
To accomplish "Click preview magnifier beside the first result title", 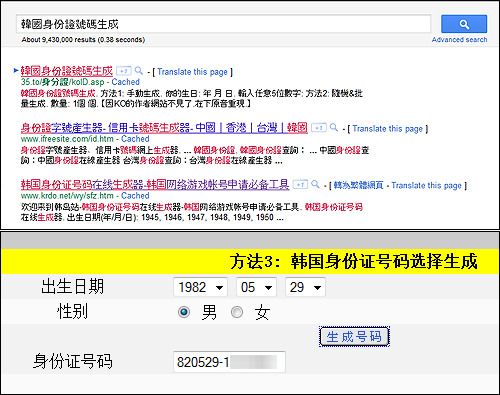I will coord(139,70).
